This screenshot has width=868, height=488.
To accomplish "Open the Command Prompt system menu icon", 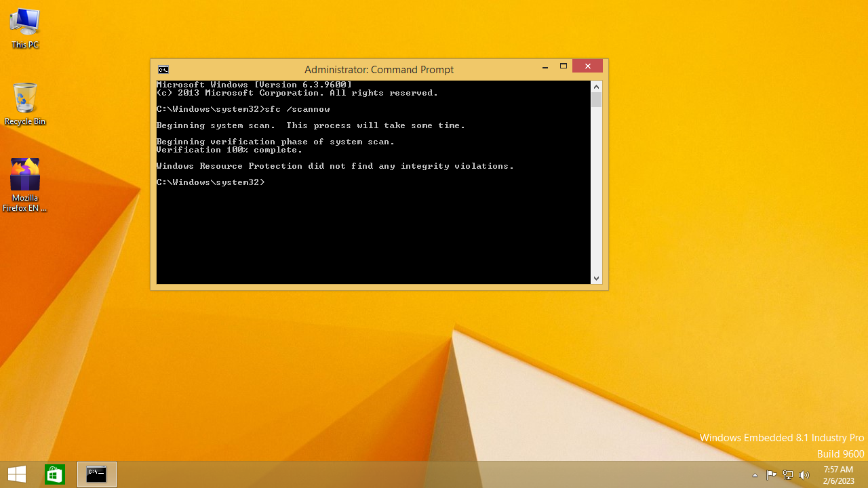I will point(163,69).
